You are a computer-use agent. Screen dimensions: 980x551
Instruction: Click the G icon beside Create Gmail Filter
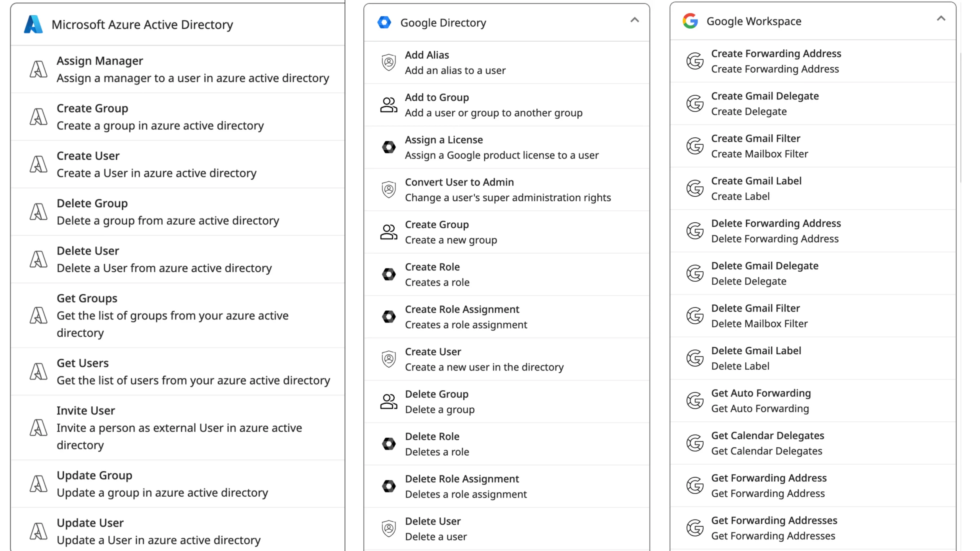click(695, 146)
